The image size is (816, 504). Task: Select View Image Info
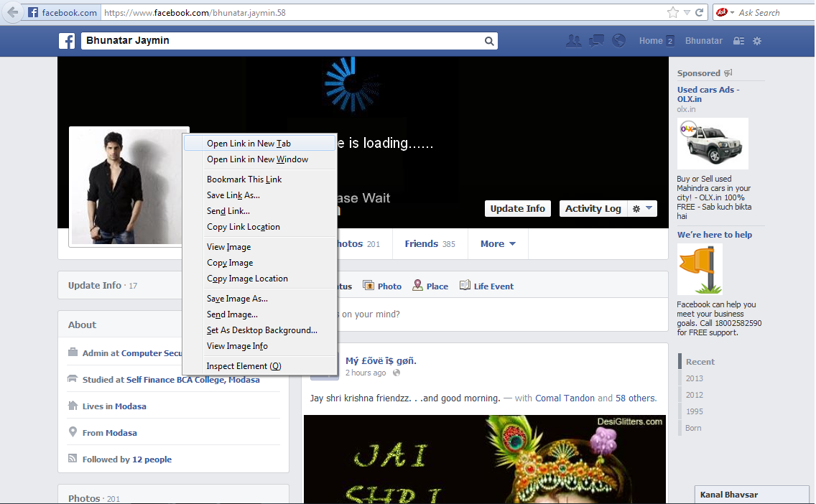tap(259, 346)
